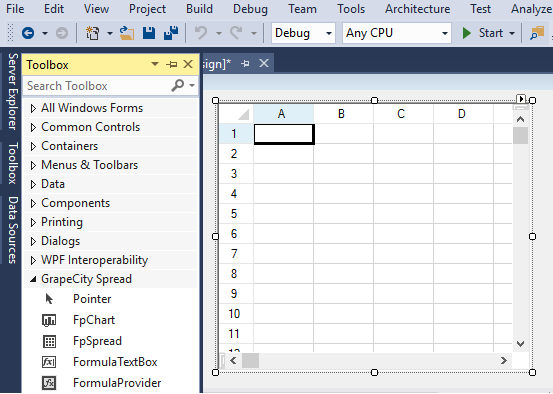Open the Toolbox vertical side tab
553x394 pixels.
pos(12,163)
